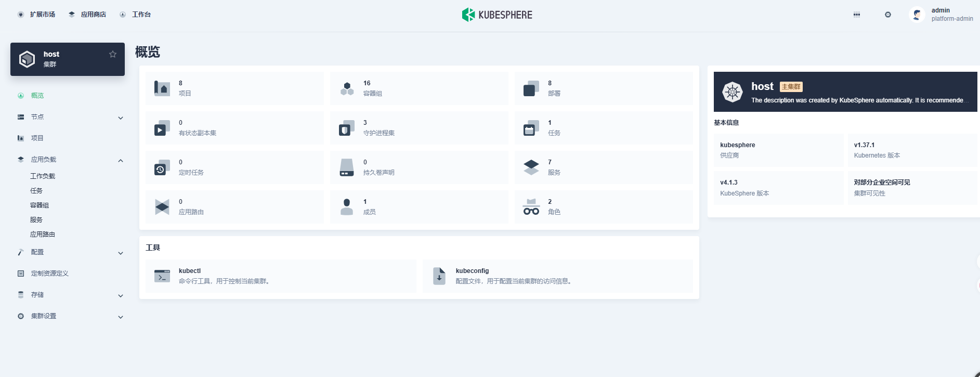Screen dimensions: 980x377
Task: Open kubectl terminal icon
Action: [x=162, y=276]
